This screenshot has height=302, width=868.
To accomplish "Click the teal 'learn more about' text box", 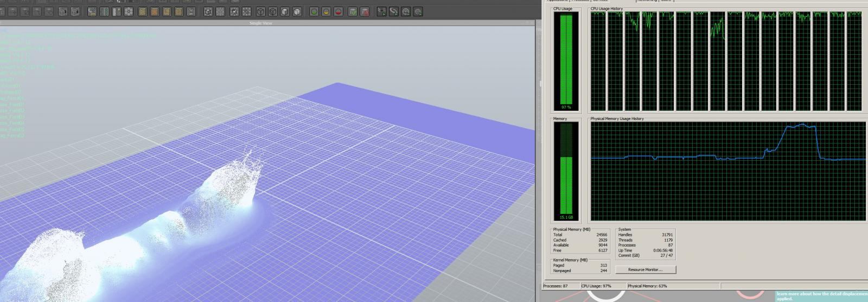I will tap(821, 296).
